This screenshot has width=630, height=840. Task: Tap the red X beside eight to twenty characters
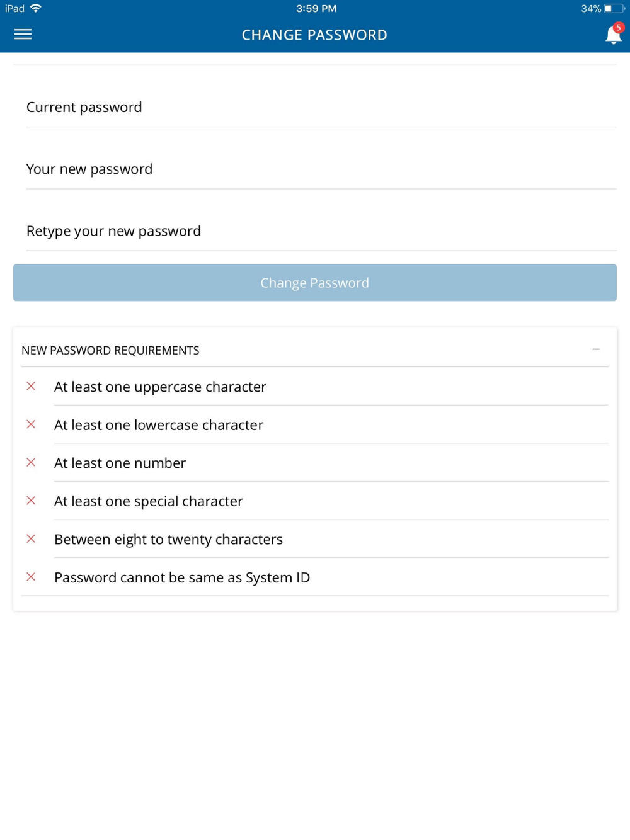coord(31,539)
